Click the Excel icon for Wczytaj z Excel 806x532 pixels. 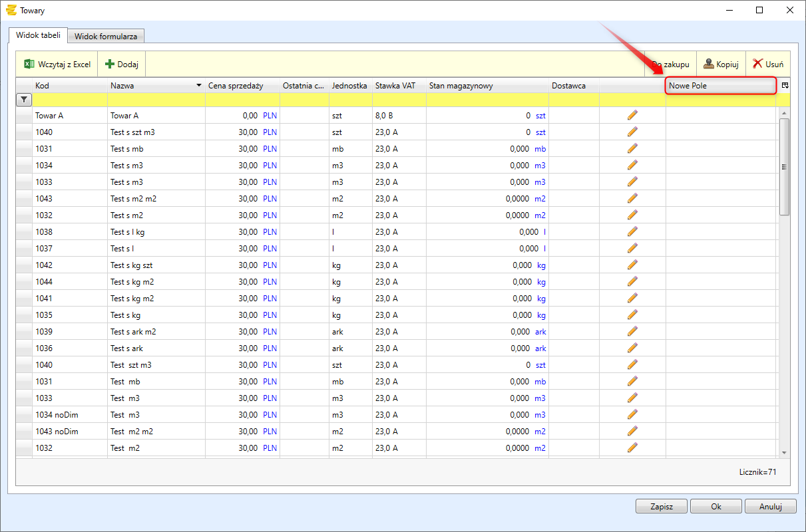pos(29,65)
